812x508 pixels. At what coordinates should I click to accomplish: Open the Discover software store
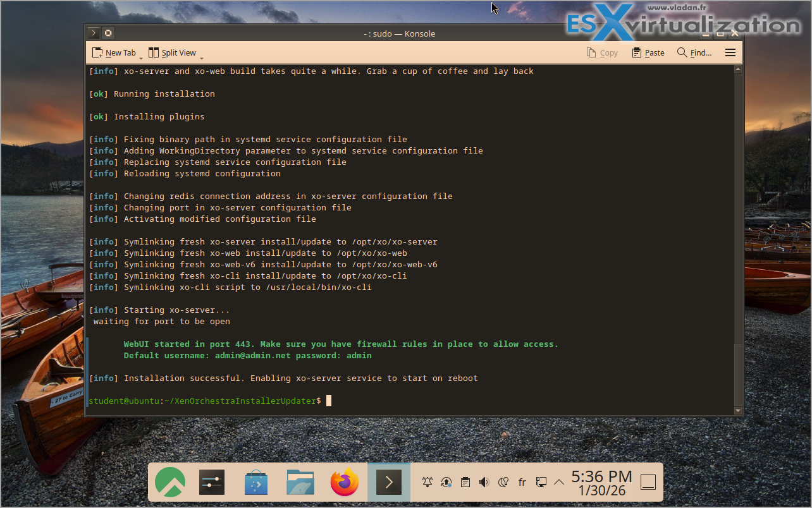point(256,483)
